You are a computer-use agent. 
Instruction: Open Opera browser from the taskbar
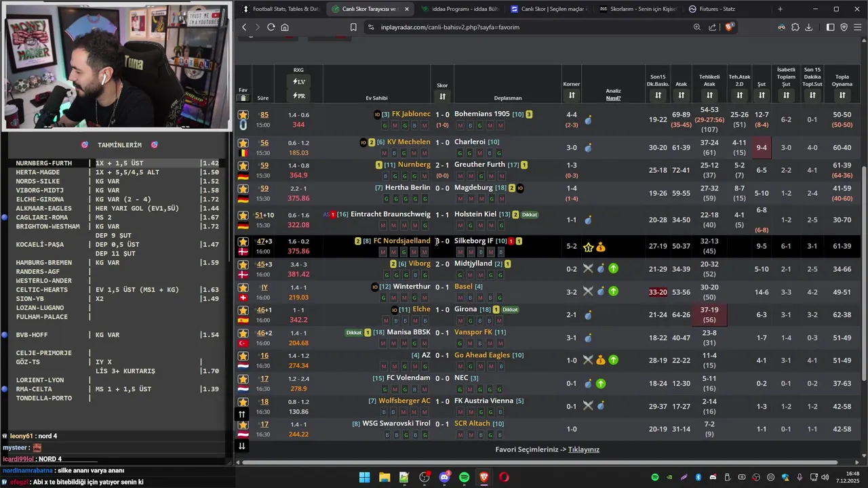(x=504, y=477)
